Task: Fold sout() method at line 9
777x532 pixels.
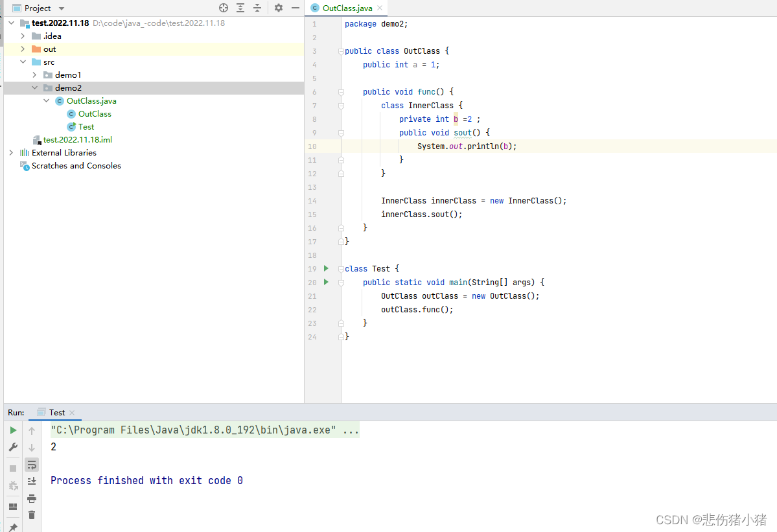Action: [341, 133]
